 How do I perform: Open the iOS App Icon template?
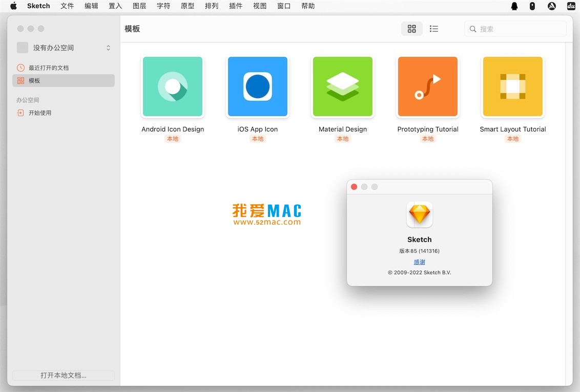pyautogui.click(x=257, y=86)
